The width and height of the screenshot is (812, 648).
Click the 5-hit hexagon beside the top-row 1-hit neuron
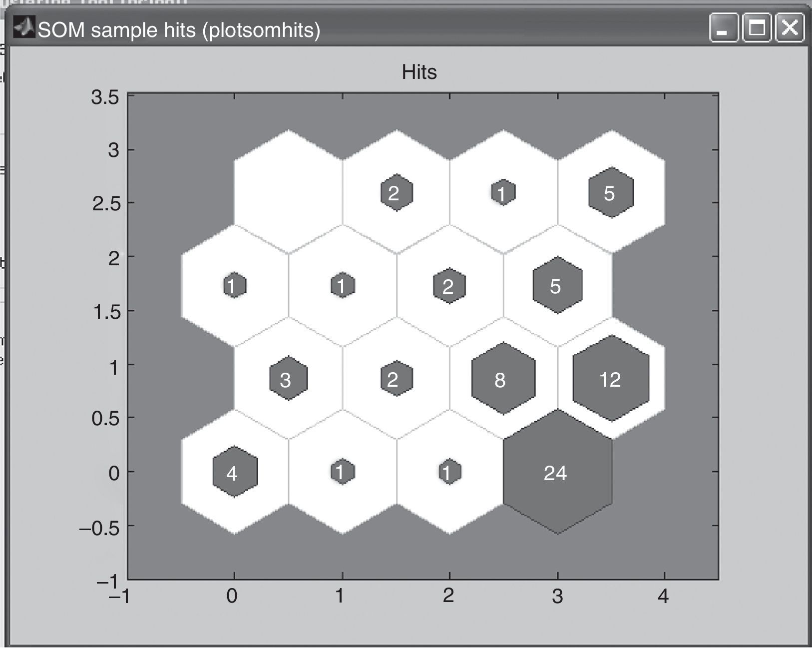coord(611,193)
